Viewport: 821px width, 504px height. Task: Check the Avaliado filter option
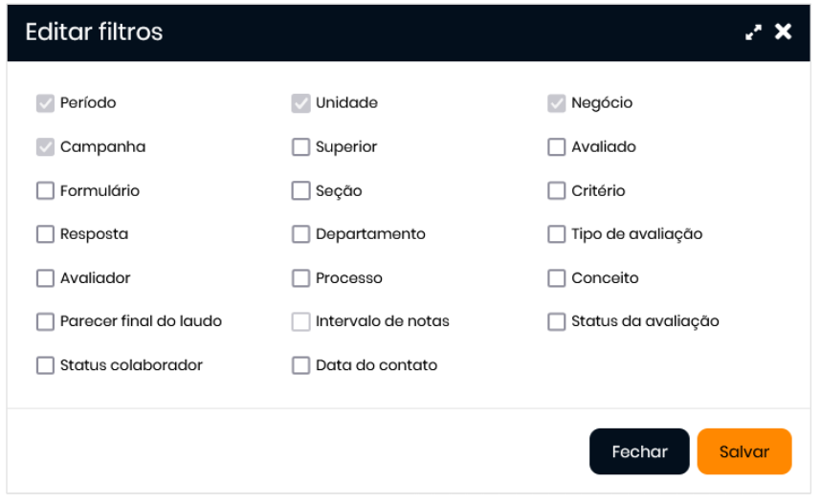[x=557, y=147]
